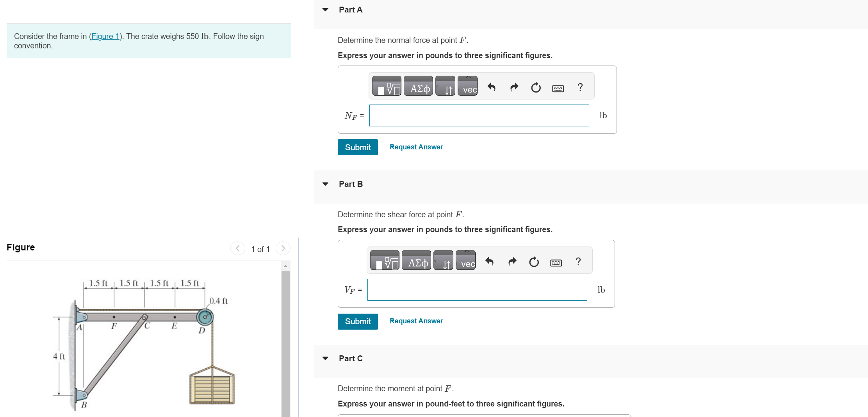The height and width of the screenshot is (417, 868).
Task: Open Greek symbols menu in Part A toolbar
Action: pos(418,86)
